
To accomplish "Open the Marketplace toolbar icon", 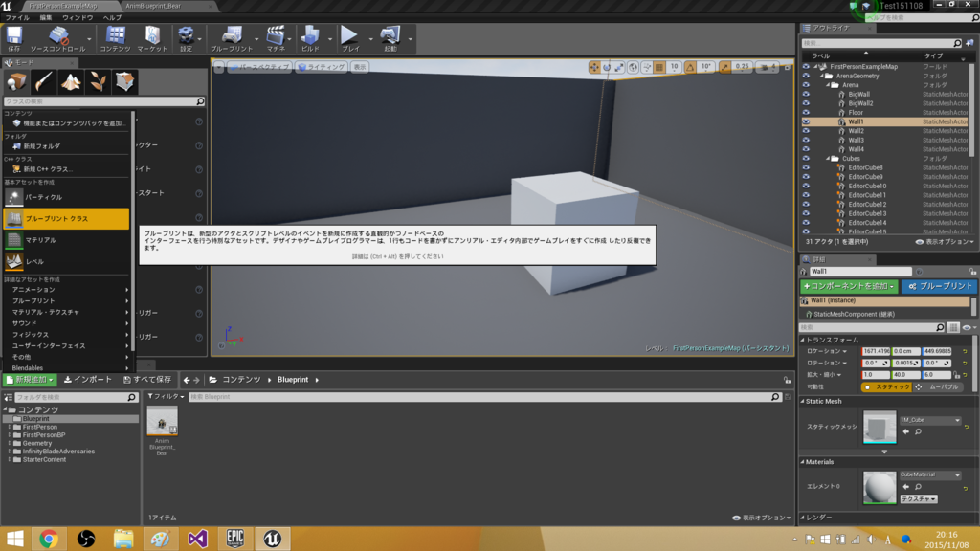I will [152, 38].
